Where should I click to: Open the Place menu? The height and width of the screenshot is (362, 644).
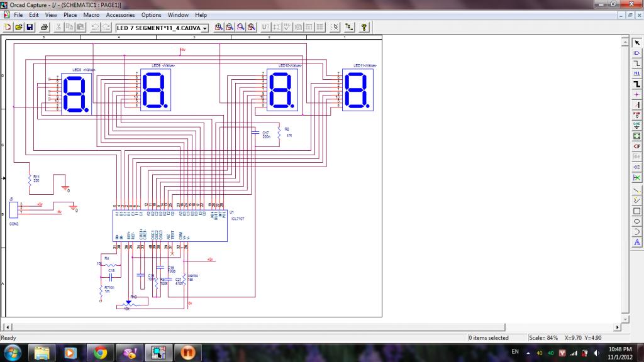[x=70, y=14]
